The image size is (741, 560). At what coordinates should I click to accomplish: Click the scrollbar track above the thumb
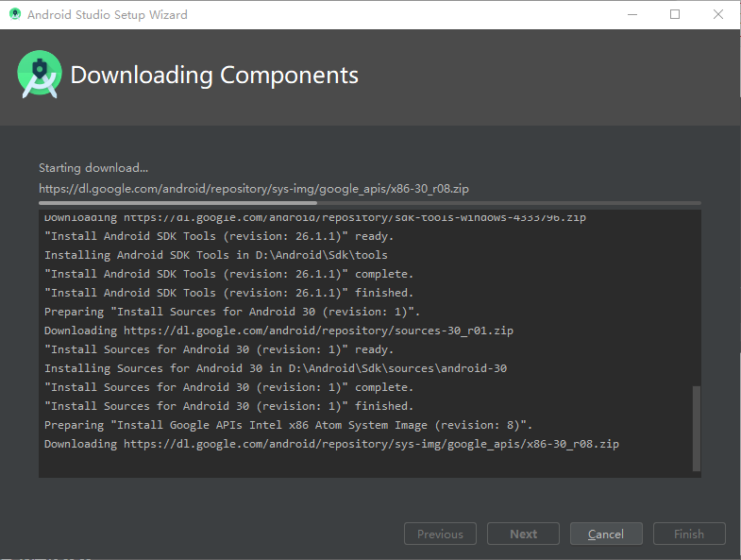[x=696, y=298]
